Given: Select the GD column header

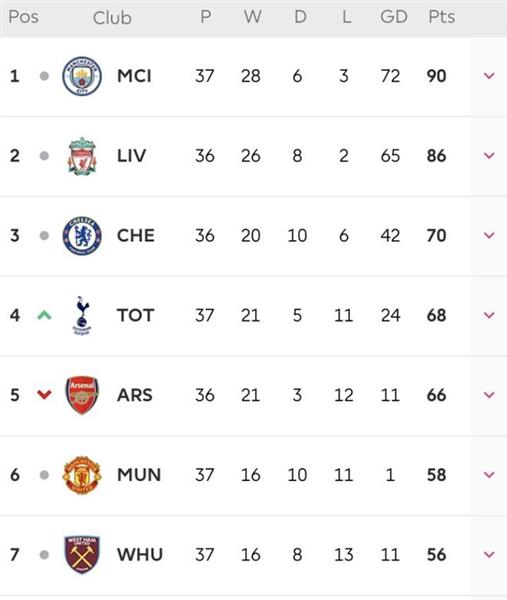Looking at the screenshot, I should (x=394, y=17).
